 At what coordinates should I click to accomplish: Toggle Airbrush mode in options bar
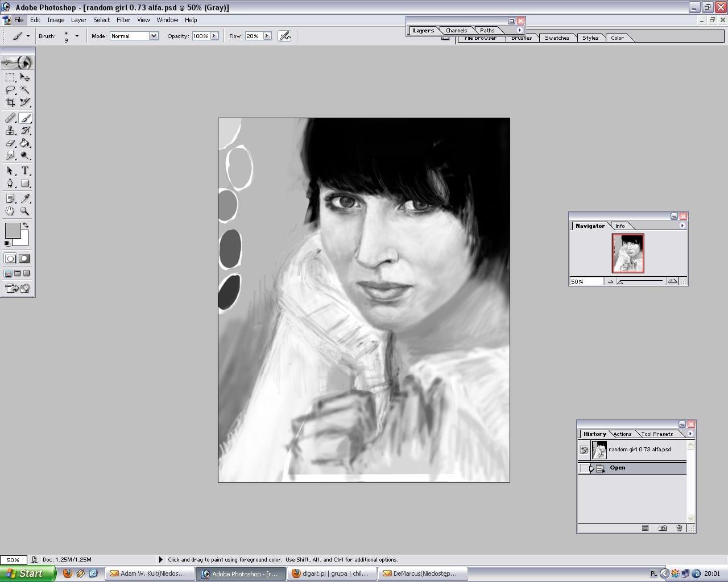pyautogui.click(x=285, y=36)
